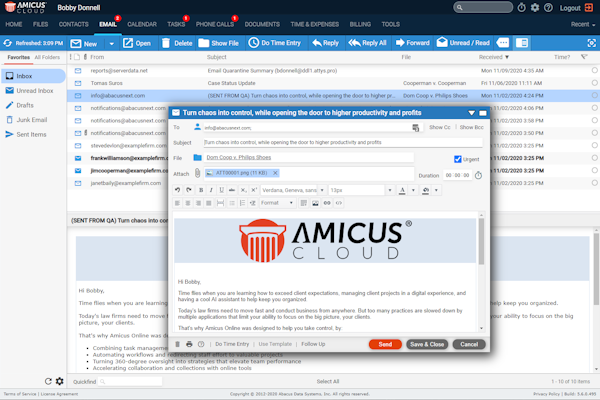Click the Subject input field
The image size is (600, 400).
pos(343,142)
